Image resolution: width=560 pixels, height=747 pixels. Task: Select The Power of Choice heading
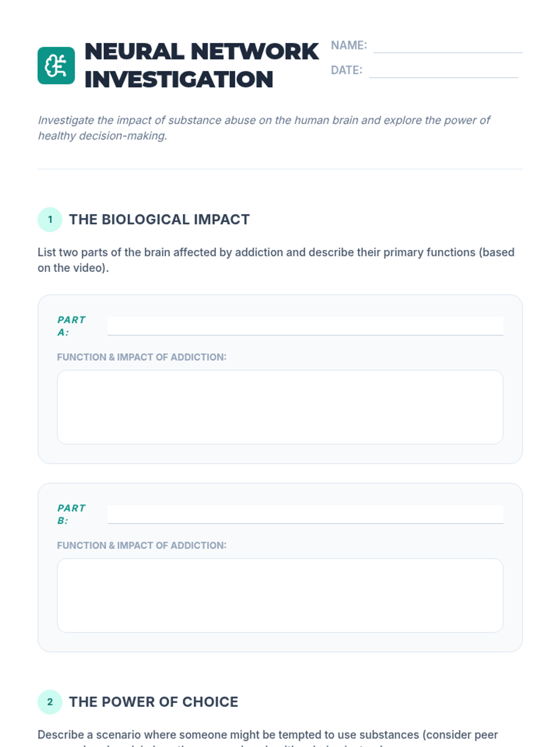pos(154,702)
